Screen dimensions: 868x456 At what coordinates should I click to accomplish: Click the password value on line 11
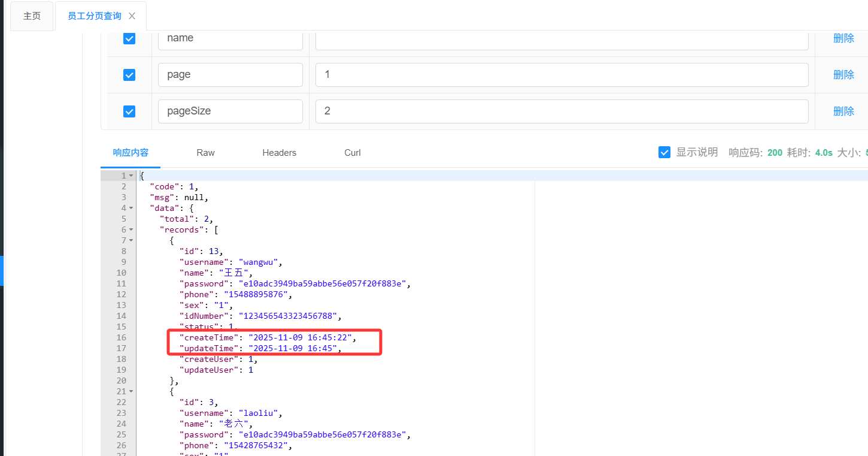323,283
